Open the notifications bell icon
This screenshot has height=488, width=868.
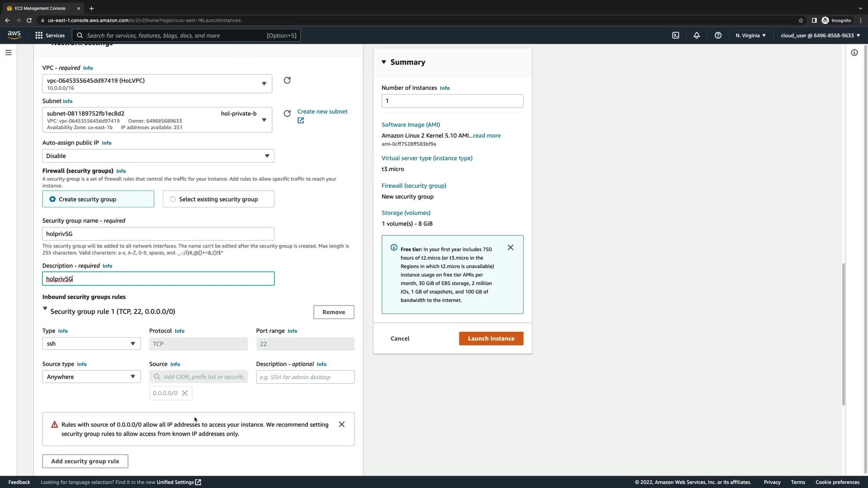pyautogui.click(x=697, y=35)
